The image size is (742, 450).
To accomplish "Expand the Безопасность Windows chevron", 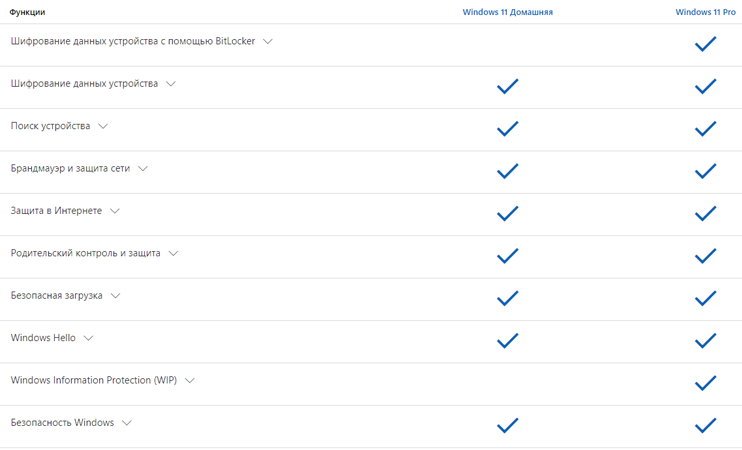I will point(126,423).
